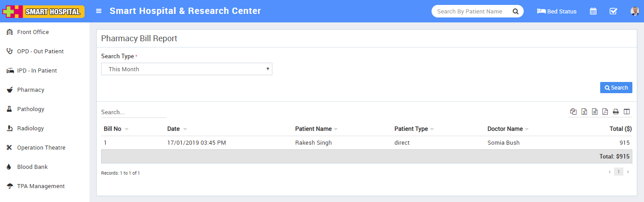Click the table Search... filter field
Viewport: 644px width, 202px height.
tap(133, 112)
